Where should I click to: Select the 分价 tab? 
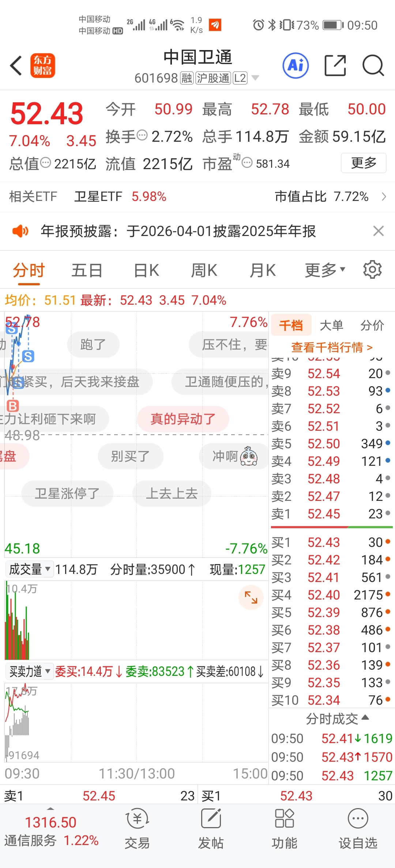click(372, 325)
